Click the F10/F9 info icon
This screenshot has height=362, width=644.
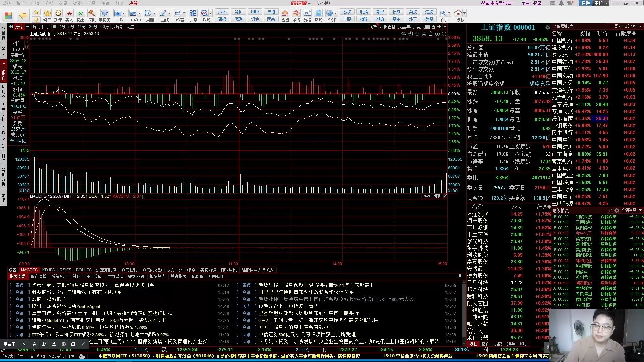(133, 13)
